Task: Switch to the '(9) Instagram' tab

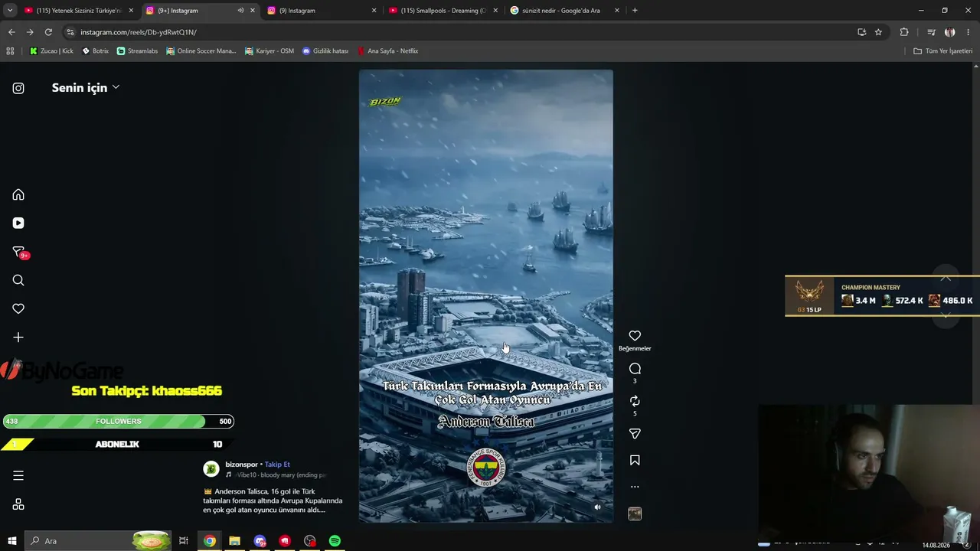Action: click(x=321, y=11)
